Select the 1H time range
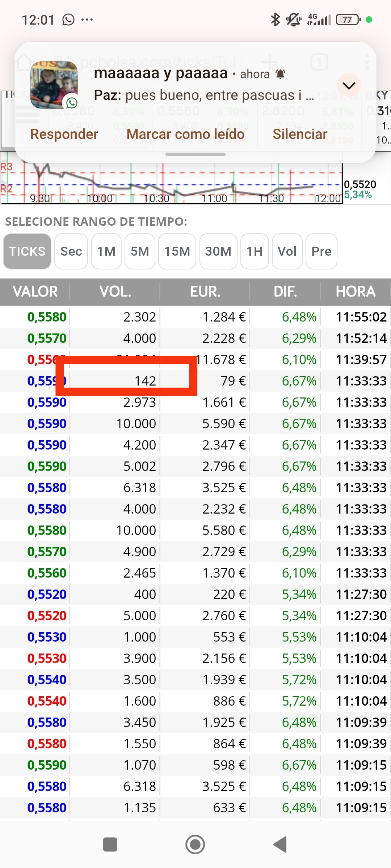The width and height of the screenshot is (391, 868). 255,251
